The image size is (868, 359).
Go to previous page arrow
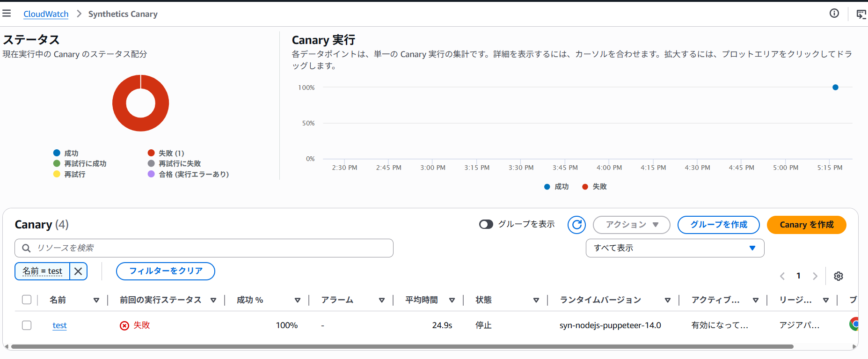click(x=782, y=276)
